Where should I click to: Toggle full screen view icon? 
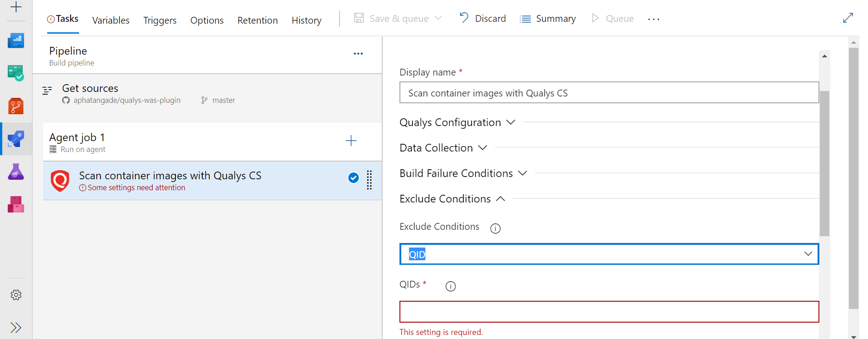[848, 18]
